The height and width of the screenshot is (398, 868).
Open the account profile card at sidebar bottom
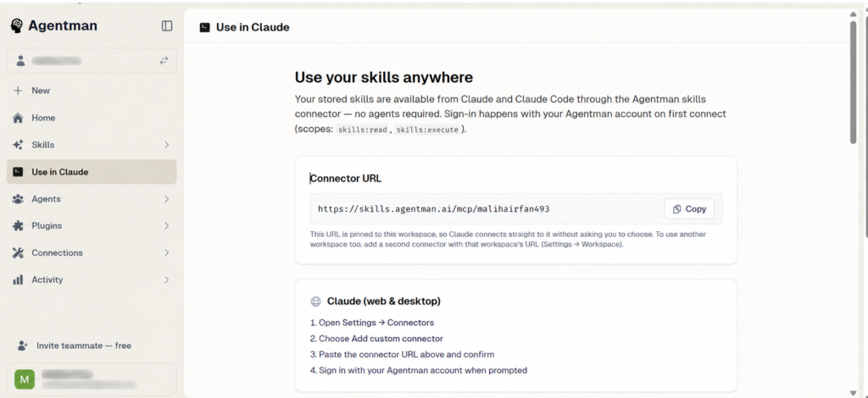(x=92, y=379)
